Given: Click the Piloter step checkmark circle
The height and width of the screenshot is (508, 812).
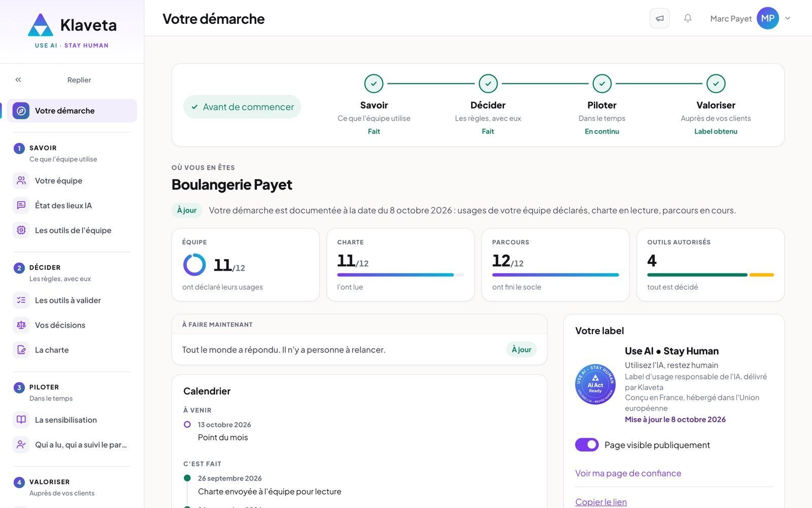Looking at the screenshot, I should click(x=602, y=84).
